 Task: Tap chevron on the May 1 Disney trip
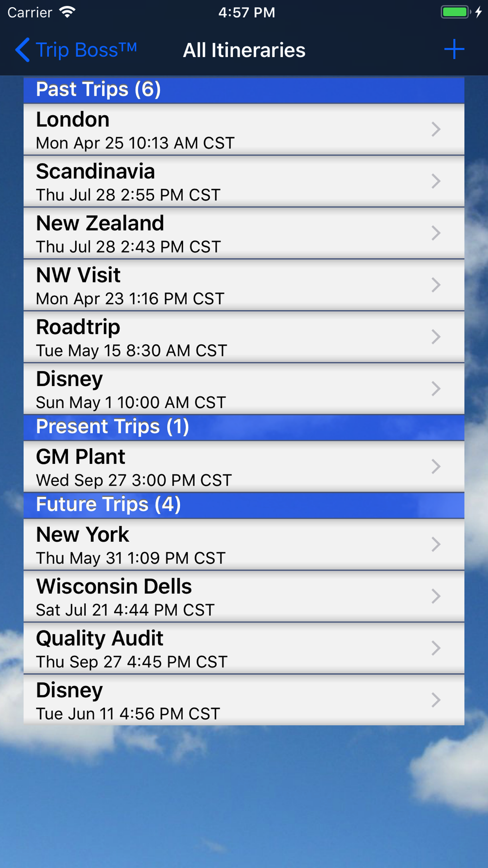[436, 389]
